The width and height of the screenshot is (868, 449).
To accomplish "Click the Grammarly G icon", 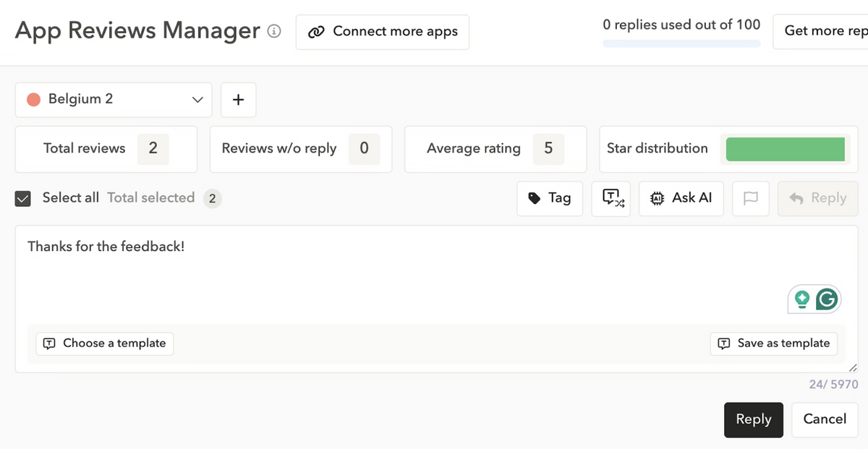I will pyautogui.click(x=827, y=299).
